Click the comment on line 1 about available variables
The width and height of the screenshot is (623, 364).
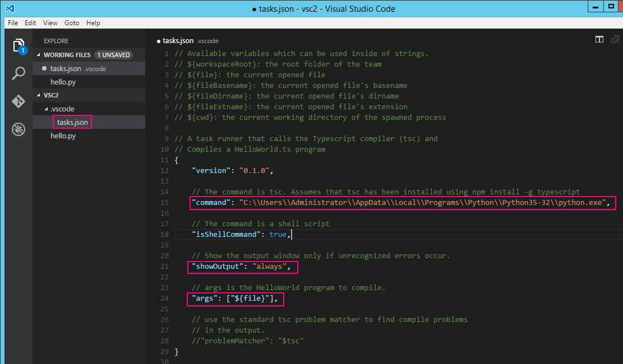[x=302, y=53]
